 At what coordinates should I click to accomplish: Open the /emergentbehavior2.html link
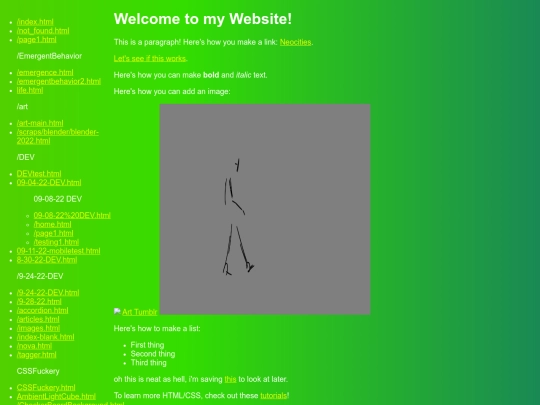pyautogui.click(x=59, y=82)
